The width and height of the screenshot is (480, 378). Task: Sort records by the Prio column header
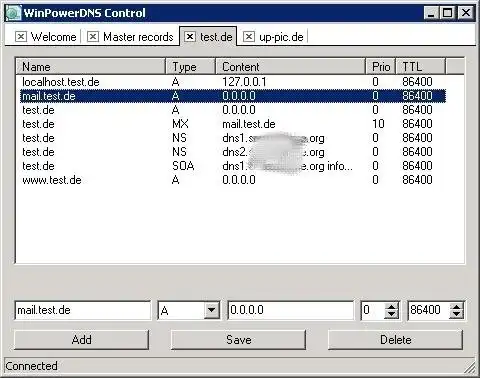(381, 66)
